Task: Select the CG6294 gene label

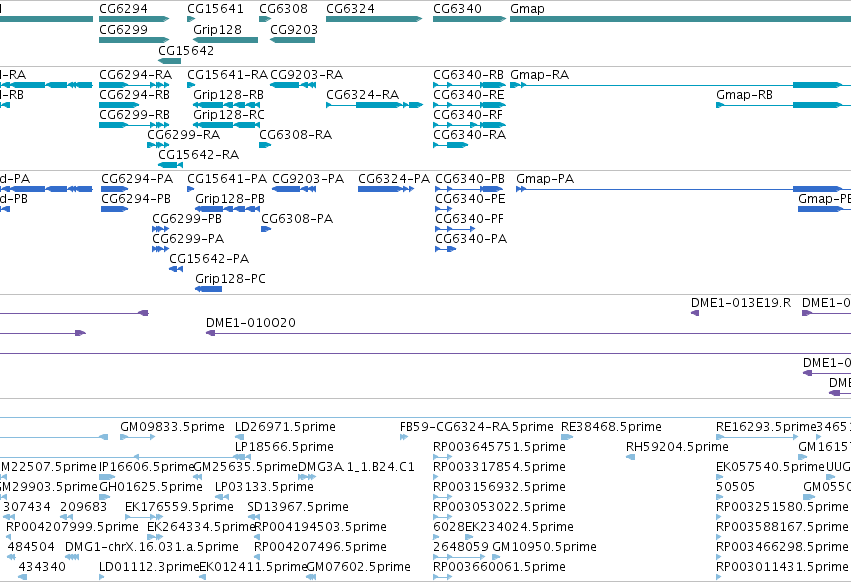Action: [x=123, y=9]
